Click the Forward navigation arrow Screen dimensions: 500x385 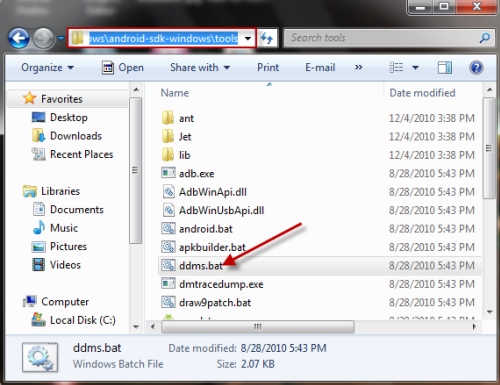tap(43, 38)
